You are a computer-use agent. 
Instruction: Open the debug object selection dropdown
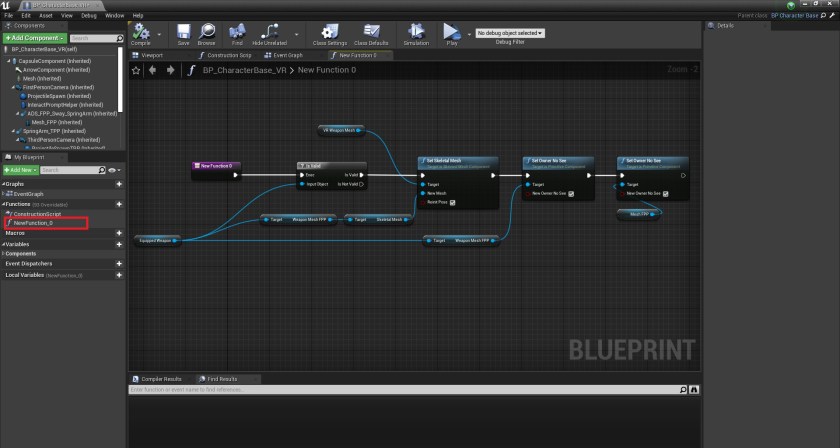click(x=510, y=33)
